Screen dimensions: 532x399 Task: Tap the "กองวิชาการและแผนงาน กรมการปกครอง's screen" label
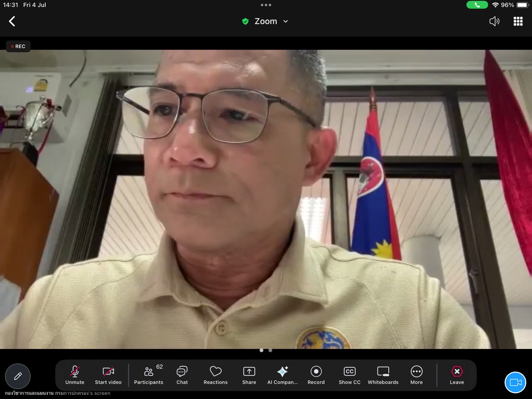coord(58,393)
